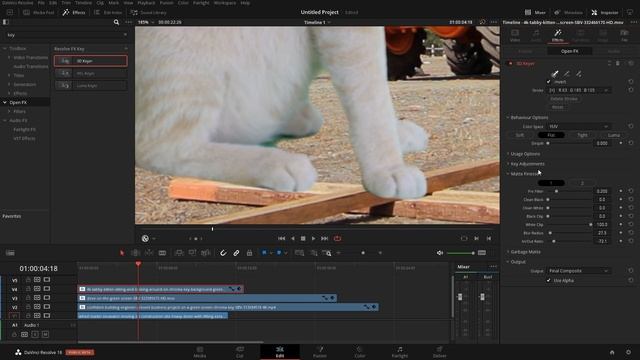Switch to the Fusion page tab
The height and width of the screenshot is (360, 640).
click(320, 352)
